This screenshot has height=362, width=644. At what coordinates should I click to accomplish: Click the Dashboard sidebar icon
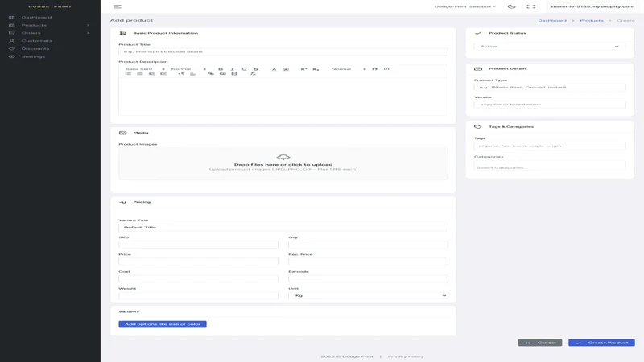coord(11,17)
